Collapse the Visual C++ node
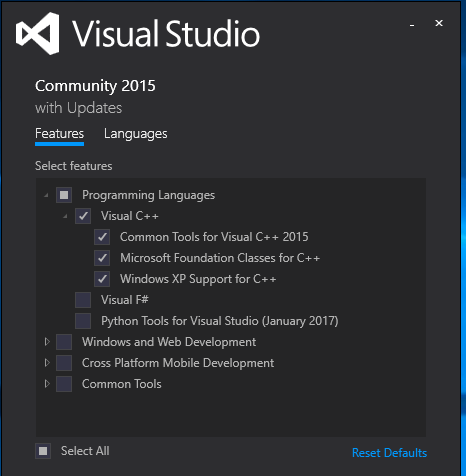 tap(65, 216)
